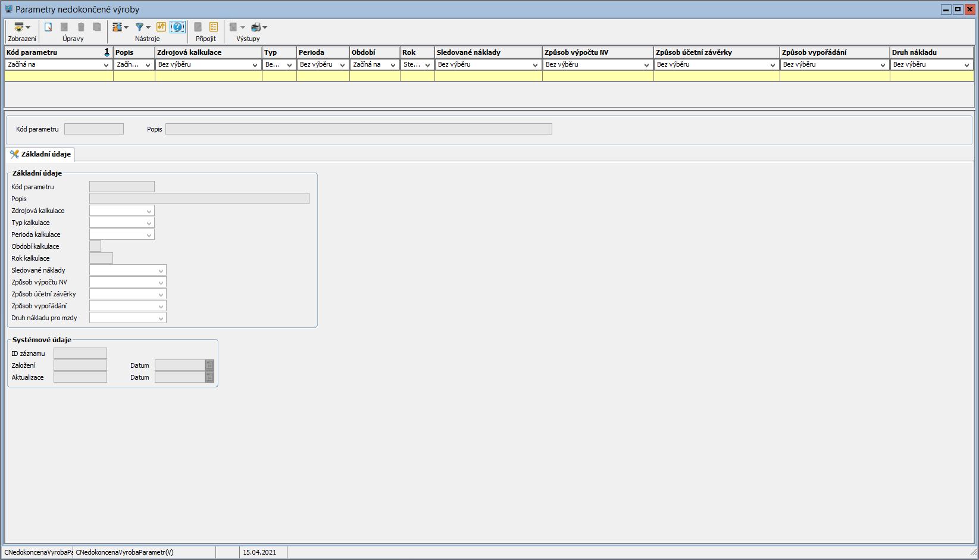The width and height of the screenshot is (979, 560).
Task: Expand Typ kalkulace combo box in form
Action: coord(149,223)
